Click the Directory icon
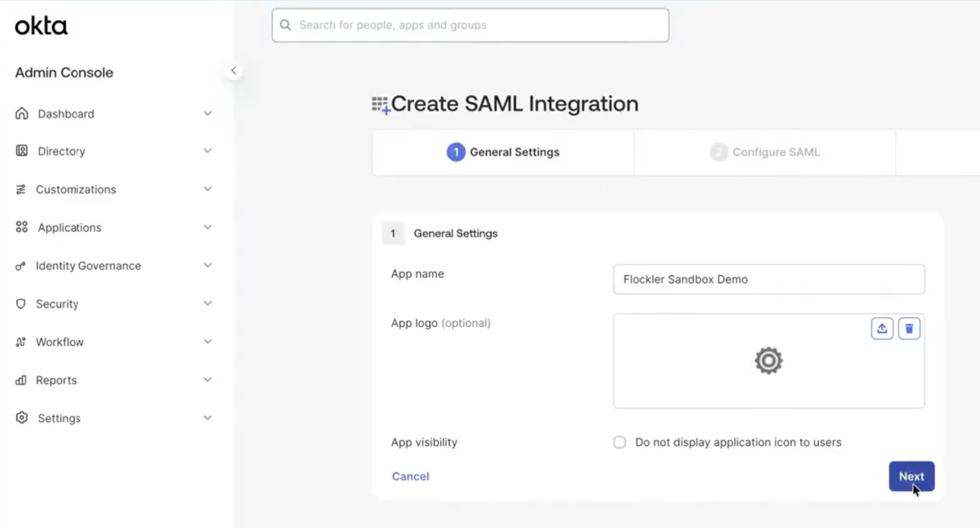980x528 pixels. pyautogui.click(x=21, y=151)
